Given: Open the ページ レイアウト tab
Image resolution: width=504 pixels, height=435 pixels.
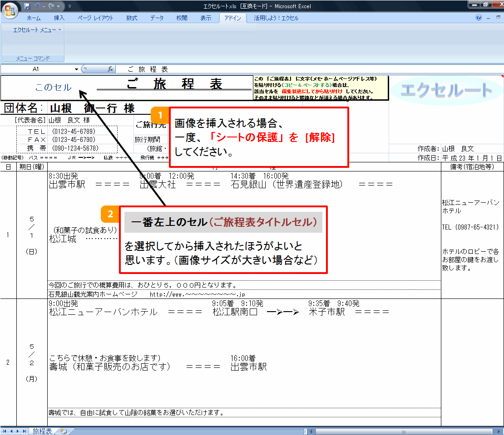Looking at the screenshot, I should [95, 18].
